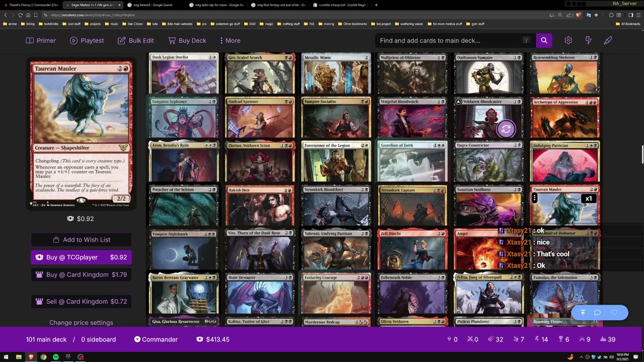Click Add to Wish List button

pos(81,240)
